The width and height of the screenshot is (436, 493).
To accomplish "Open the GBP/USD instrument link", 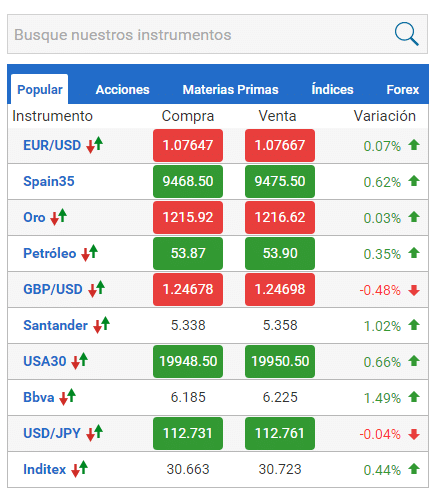I will point(53,289).
